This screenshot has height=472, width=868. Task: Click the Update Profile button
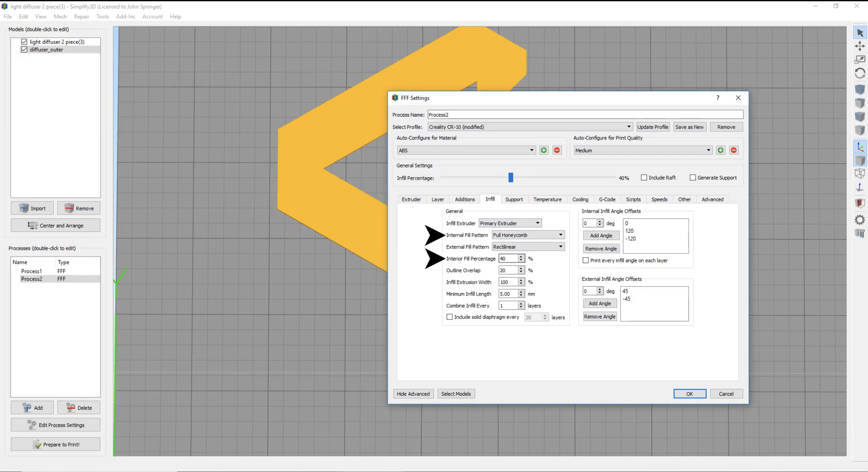[652, 127]
